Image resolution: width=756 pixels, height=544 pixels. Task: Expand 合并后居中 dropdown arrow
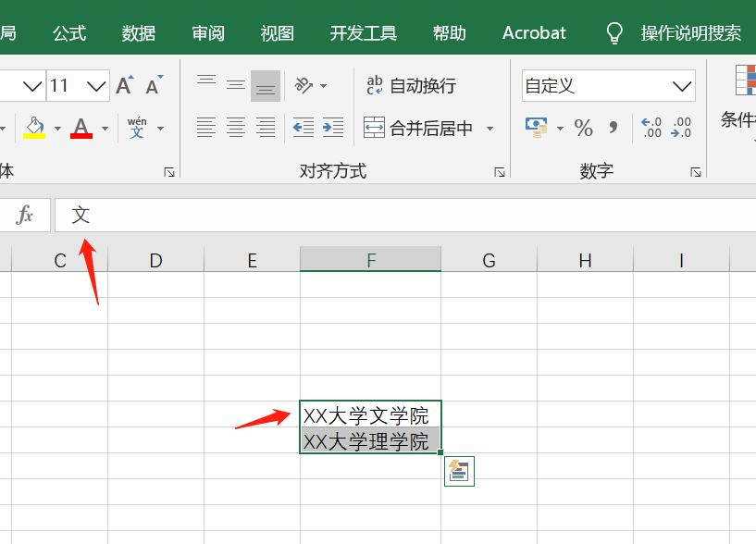click(490, 129)
